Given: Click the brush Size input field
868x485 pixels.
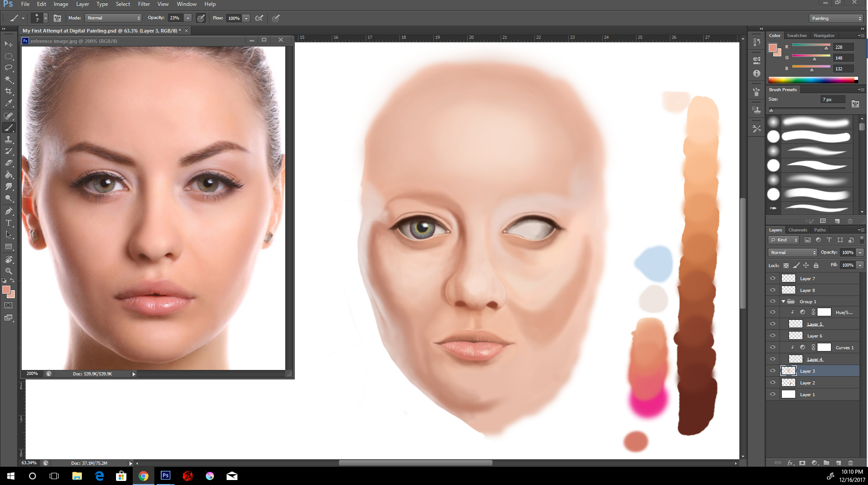Looking at the screenshot, I should tap(833, 100).
